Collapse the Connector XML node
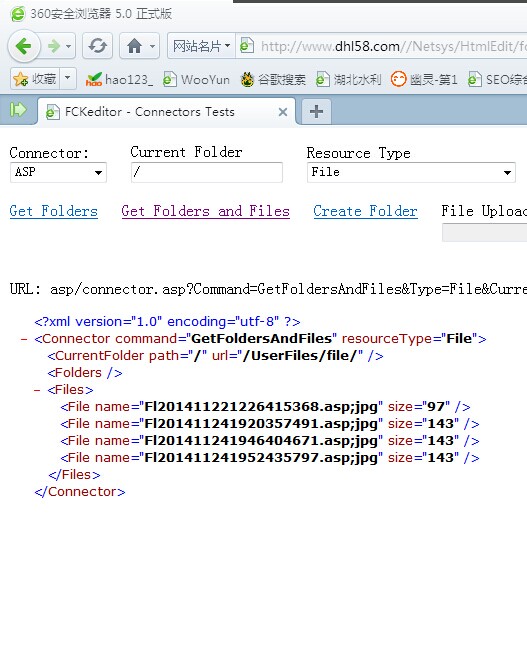Screen dimensions: 527x646 click(24, 339)
